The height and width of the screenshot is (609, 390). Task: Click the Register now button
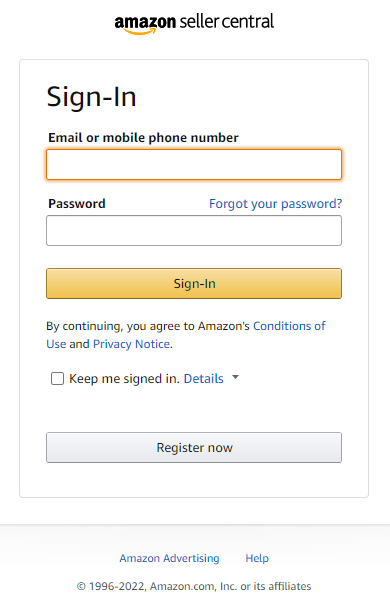coord(194,447)
